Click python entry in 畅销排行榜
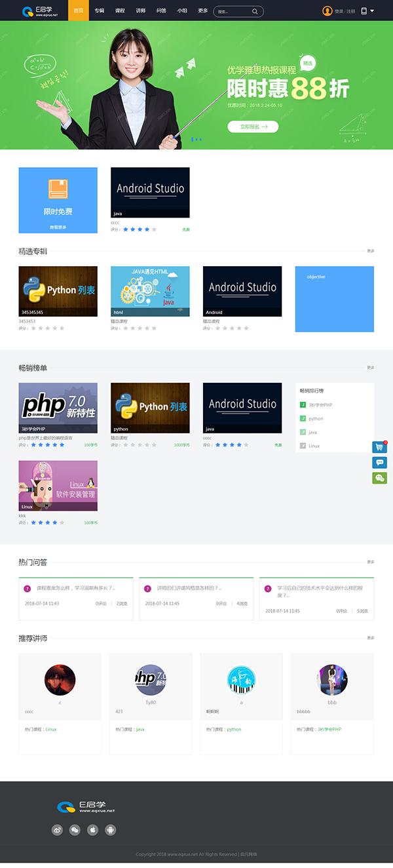Screen dimensions: 393x868 coord(316,418)
